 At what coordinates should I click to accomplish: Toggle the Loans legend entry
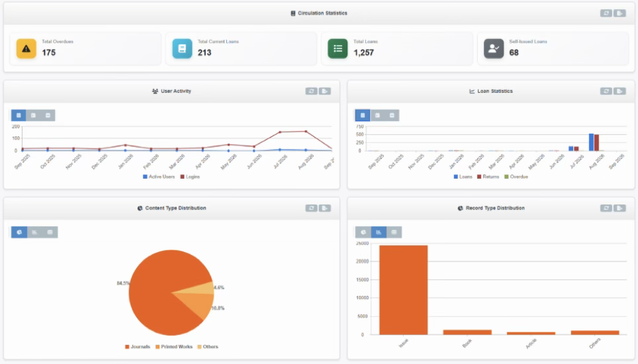pos(463,177)
